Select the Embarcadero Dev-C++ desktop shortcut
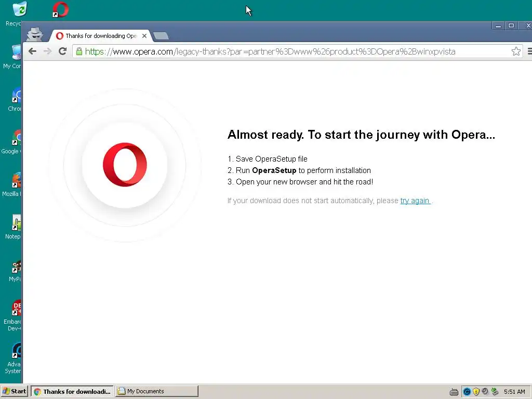This screenshot has width=532, height=399. (14, 315)
